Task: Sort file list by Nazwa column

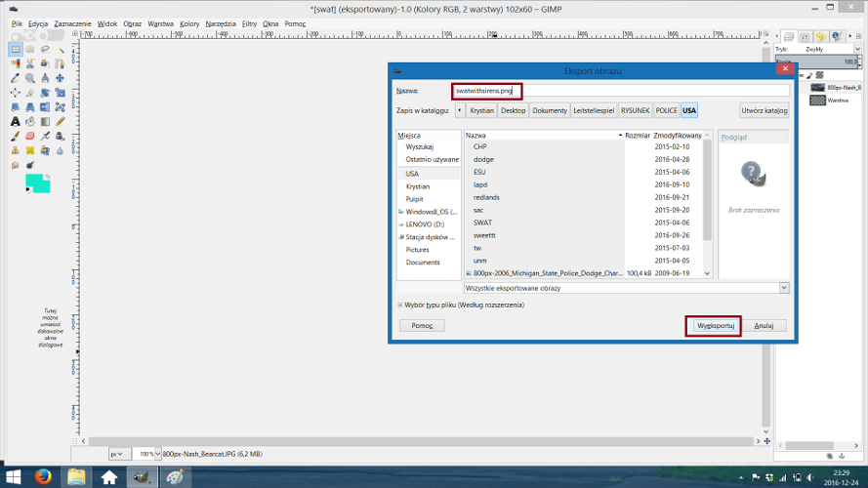Action: point(544,135)
